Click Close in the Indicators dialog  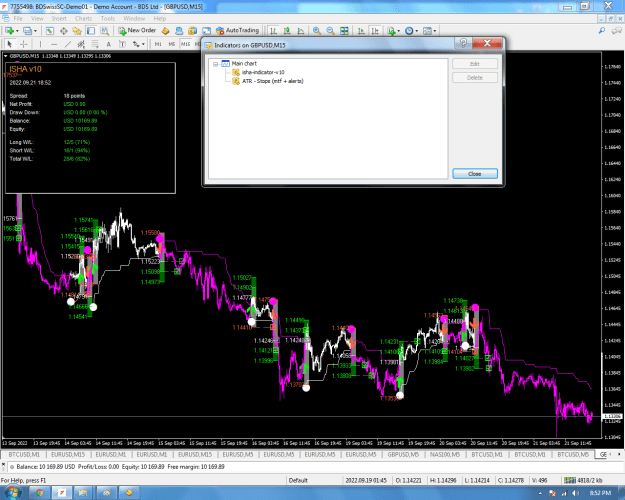point(475,174)
